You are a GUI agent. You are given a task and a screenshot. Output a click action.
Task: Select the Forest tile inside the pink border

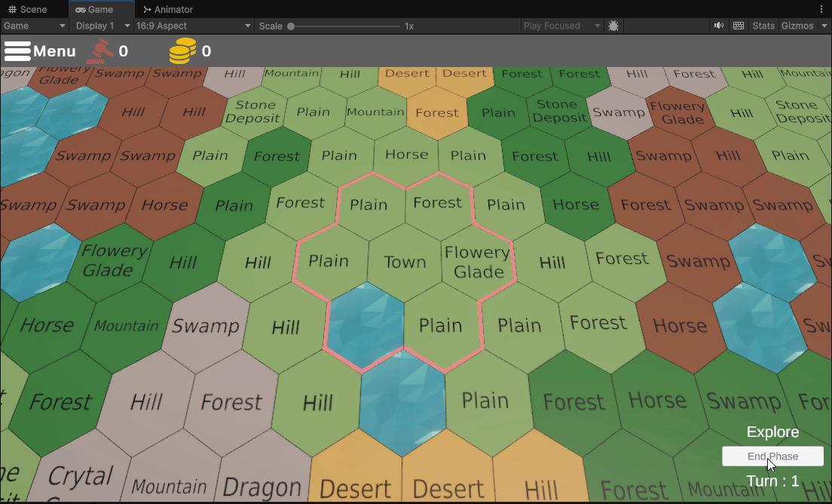click(x=438, y=203)
